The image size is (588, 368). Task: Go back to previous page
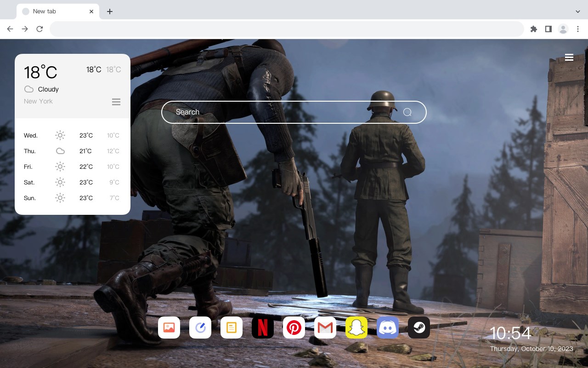click(x=10, y=29)
